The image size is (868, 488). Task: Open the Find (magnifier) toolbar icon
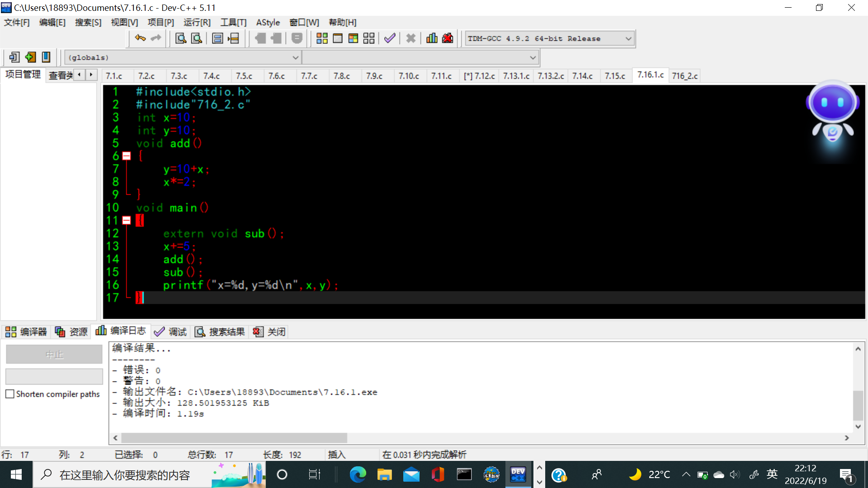coord(181,38)
